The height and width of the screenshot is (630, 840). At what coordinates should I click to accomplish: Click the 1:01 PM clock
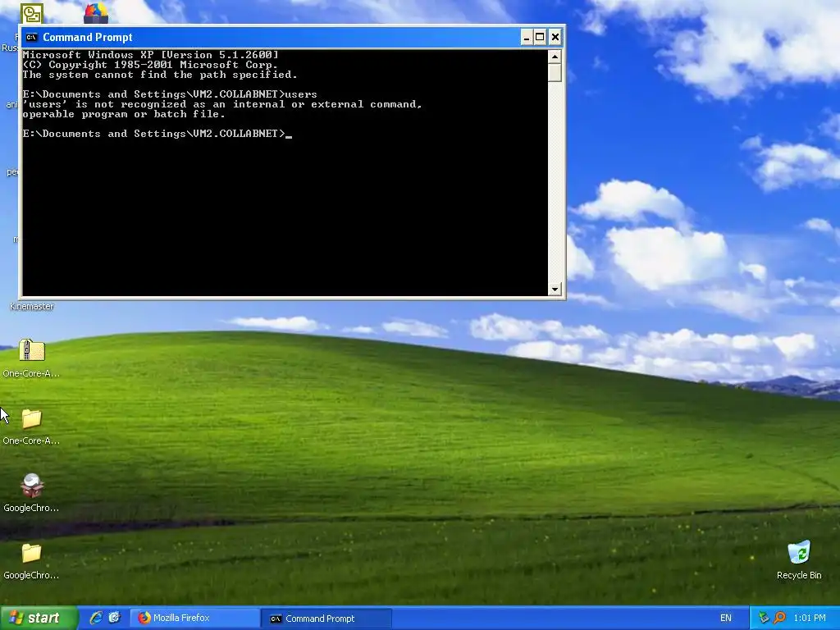click(x=810, y=618)
